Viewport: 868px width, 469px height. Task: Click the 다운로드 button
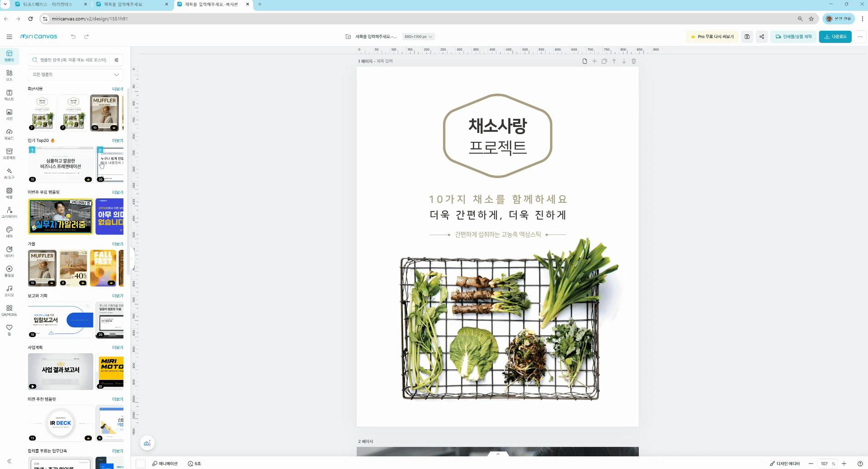[x=835, y=37]
